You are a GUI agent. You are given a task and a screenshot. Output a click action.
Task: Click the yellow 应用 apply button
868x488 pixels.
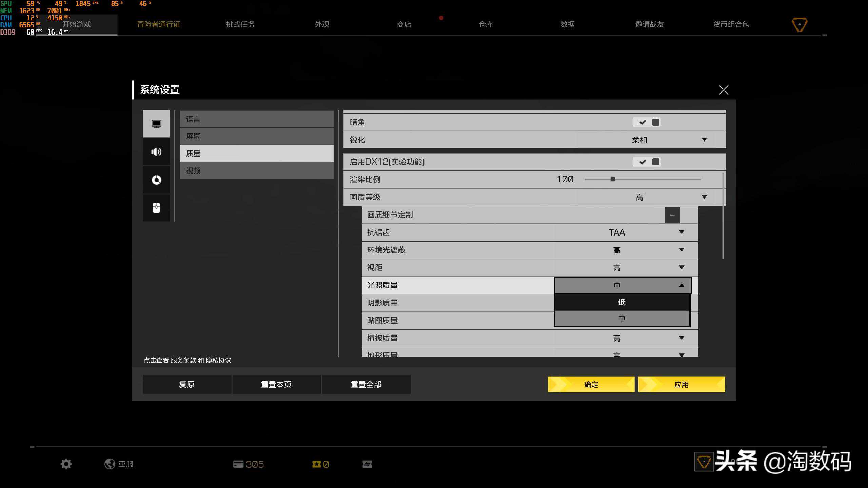click(x=681, y=384)
